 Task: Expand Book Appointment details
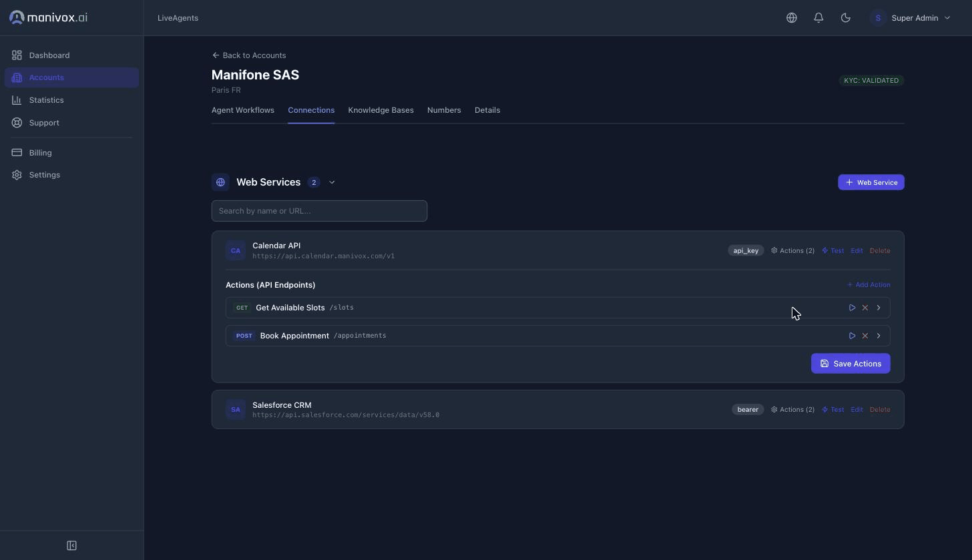tap(879, 336)
